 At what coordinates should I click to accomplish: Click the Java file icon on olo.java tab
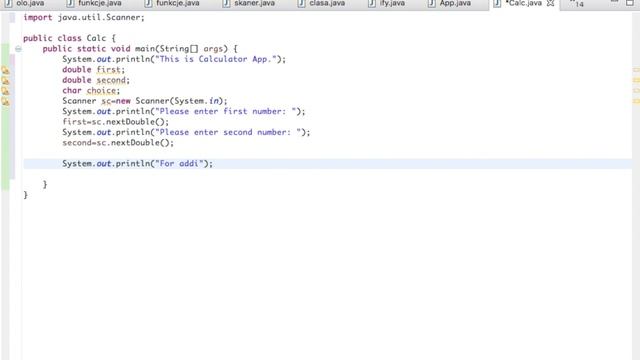[x=8, y=3]
